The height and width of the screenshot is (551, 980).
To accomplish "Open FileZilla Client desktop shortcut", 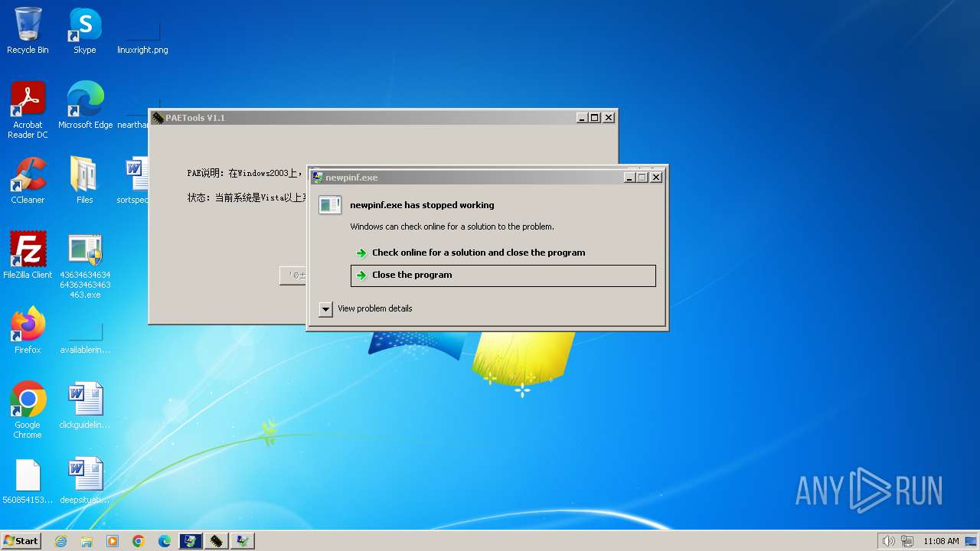I will [28, 256].
